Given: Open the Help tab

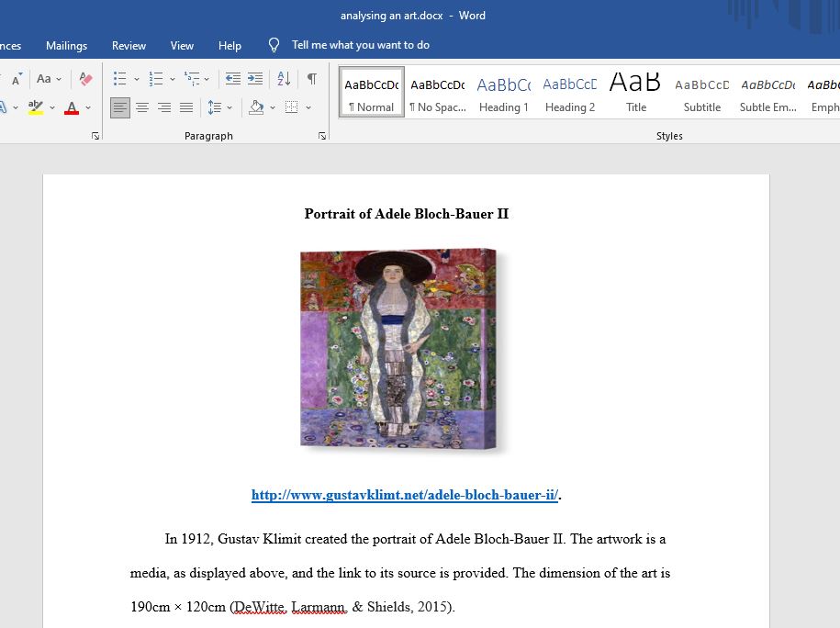Looking at the screenshot, I should pos(230,46).
